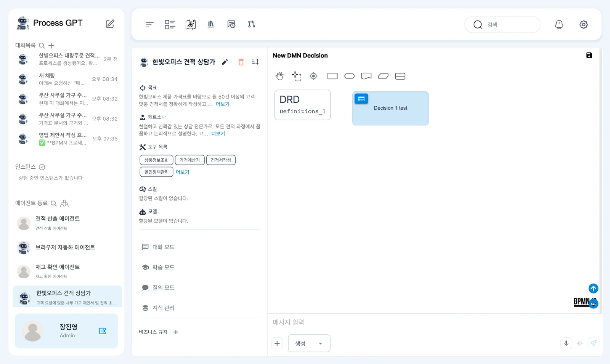Add a new 비즈니스 규칙 with plus

(x=176, y=332)
